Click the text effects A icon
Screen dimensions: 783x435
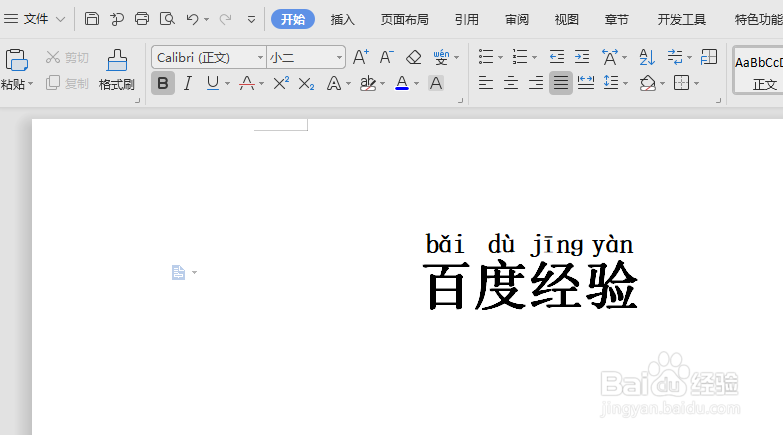334,83
